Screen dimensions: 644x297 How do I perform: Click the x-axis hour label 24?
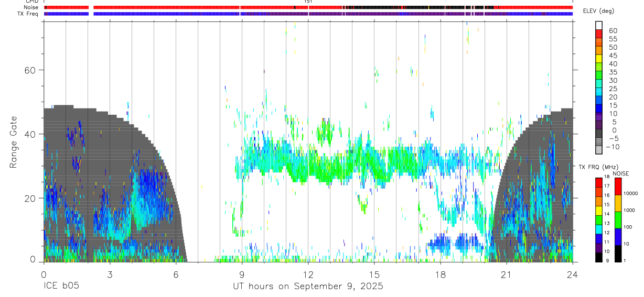[x=572, y=274]
